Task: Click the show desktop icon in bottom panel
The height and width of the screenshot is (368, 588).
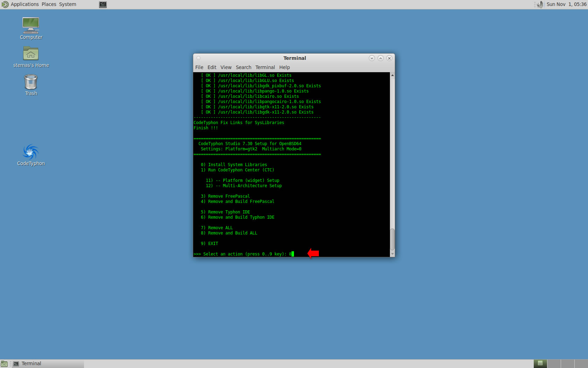Action: (x=4, y=364)
